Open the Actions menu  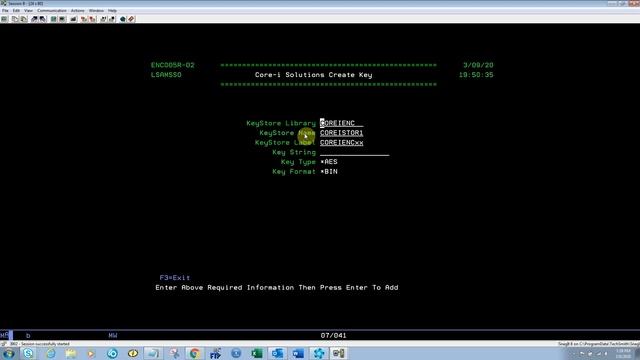click(x=78, y=11)
